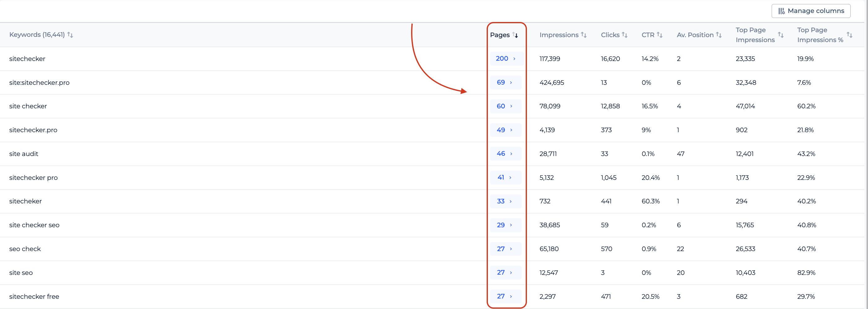Select the keyword 'sitecheker'

tap(25, 201)
